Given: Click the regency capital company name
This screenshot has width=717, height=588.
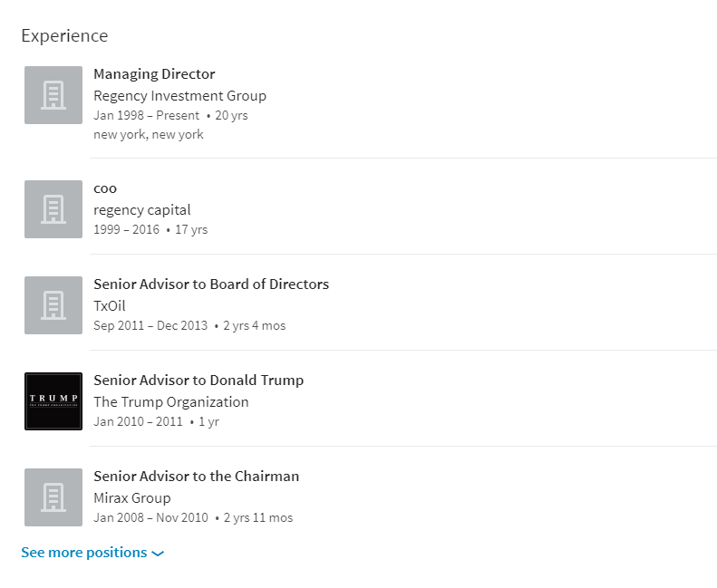Looking at the screenshot, I should (142, 210).
